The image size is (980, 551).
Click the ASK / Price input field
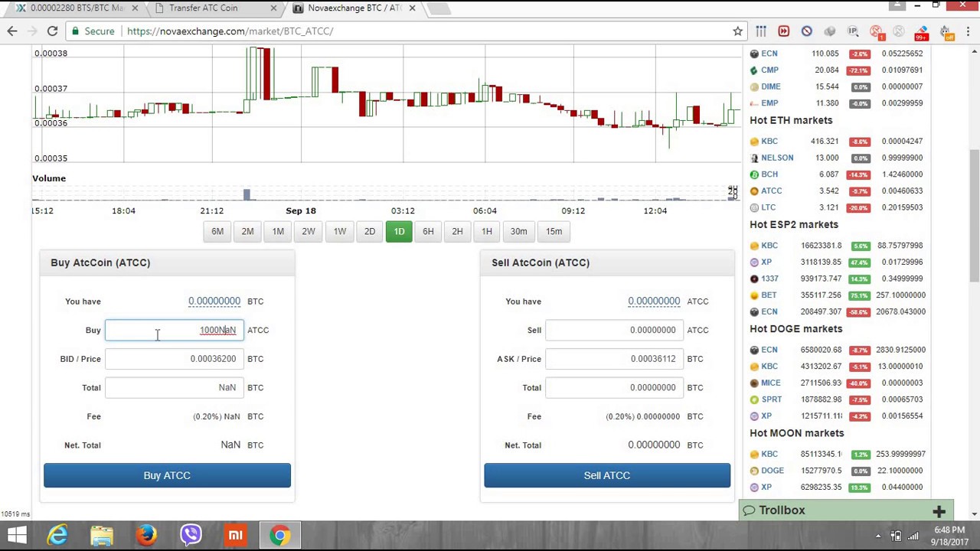pos(615,359)
